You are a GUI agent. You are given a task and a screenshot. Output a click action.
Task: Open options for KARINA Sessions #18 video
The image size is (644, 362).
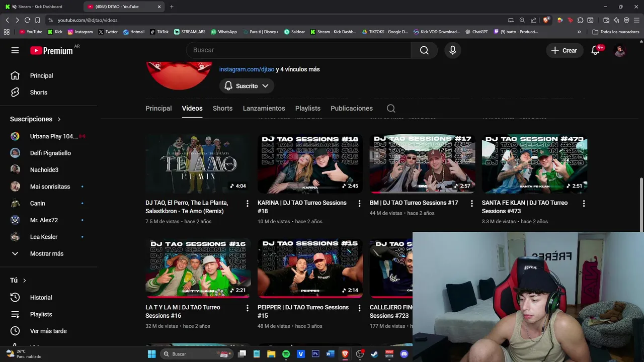359,204
